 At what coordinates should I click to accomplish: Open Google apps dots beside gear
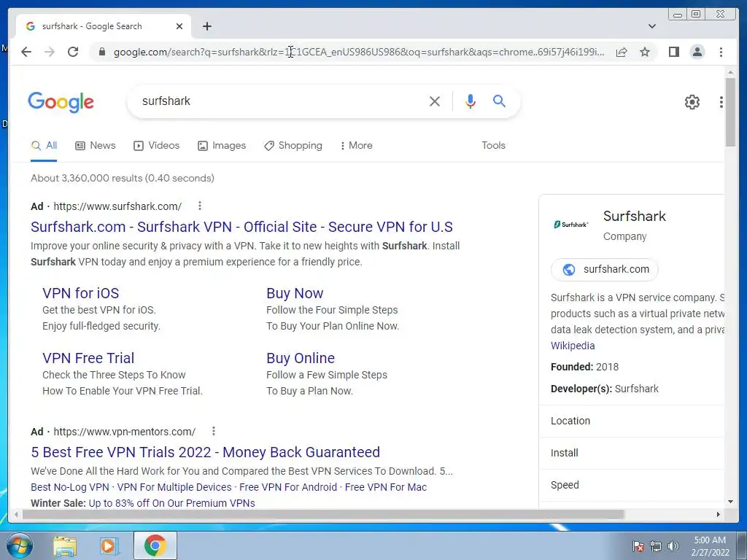721,102
